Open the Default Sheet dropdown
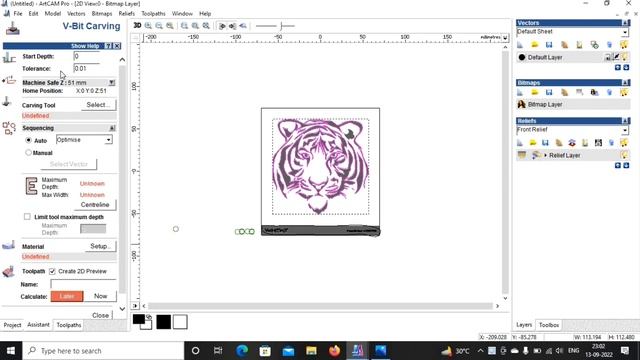Image resolution: width=640 pixels, height=360 pixels. (625, 32)
